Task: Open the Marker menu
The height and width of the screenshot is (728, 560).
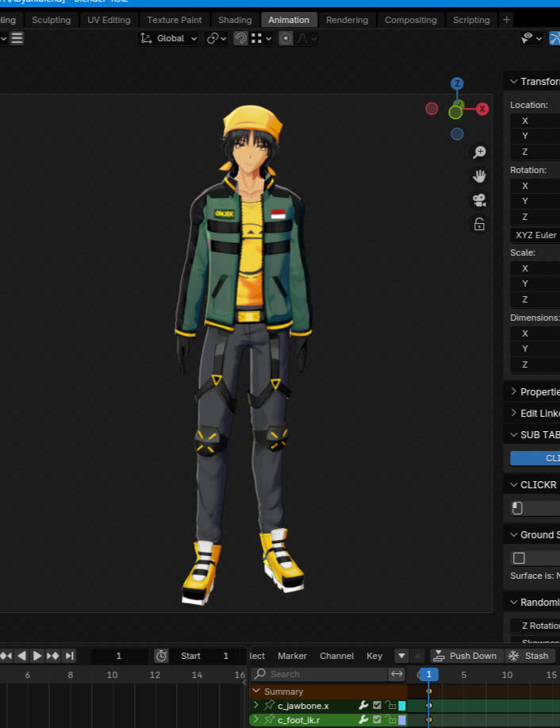Action: (x=292, y=656)
